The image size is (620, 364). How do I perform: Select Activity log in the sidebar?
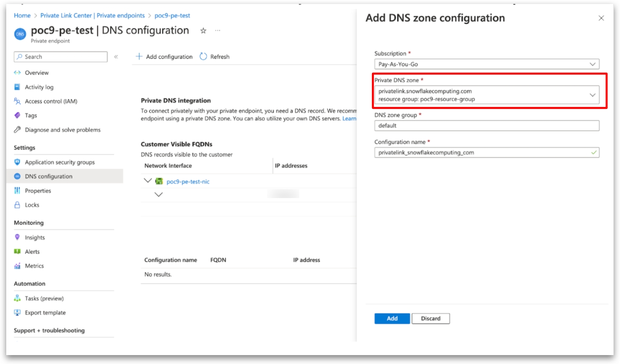(x=39, y=87)
